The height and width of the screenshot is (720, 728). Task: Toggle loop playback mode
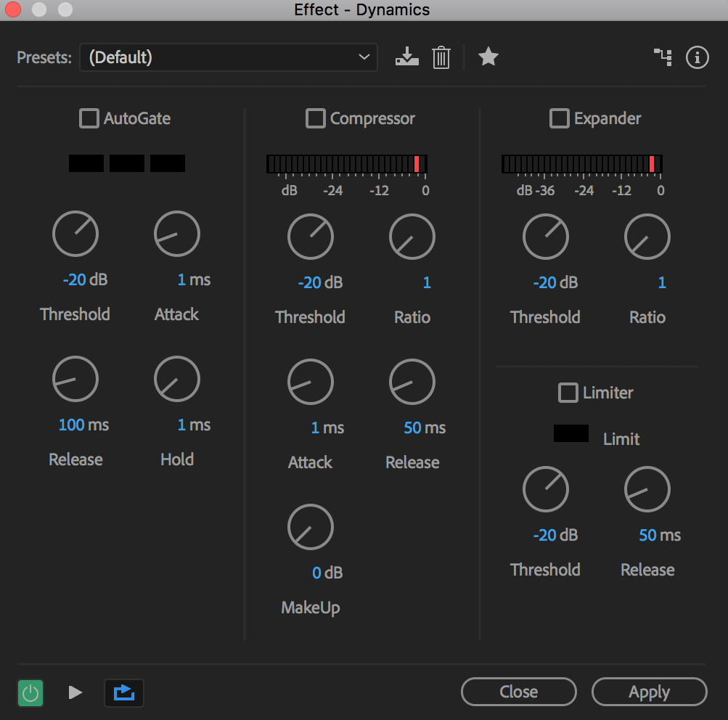tap(124, 692)
